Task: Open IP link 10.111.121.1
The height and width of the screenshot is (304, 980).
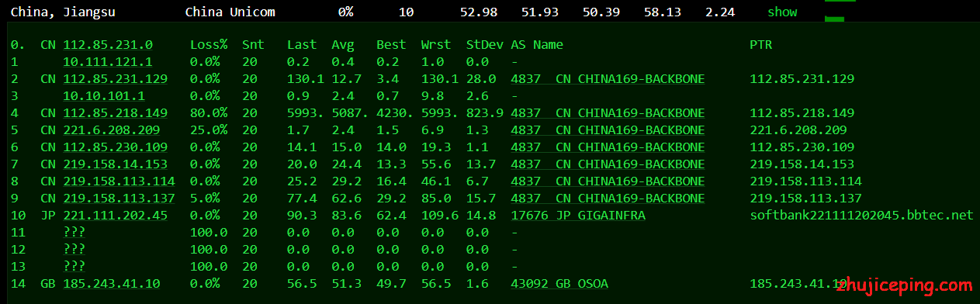Action: tap(108, 62)
